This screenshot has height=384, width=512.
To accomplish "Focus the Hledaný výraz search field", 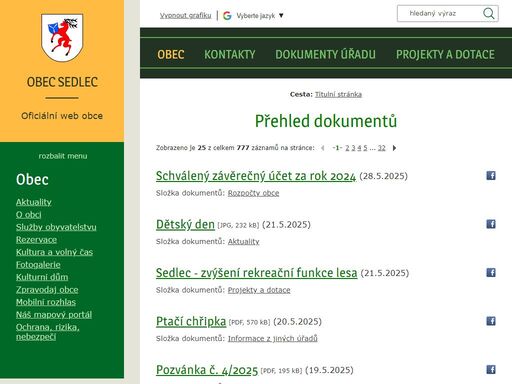I will pos(439,14).
